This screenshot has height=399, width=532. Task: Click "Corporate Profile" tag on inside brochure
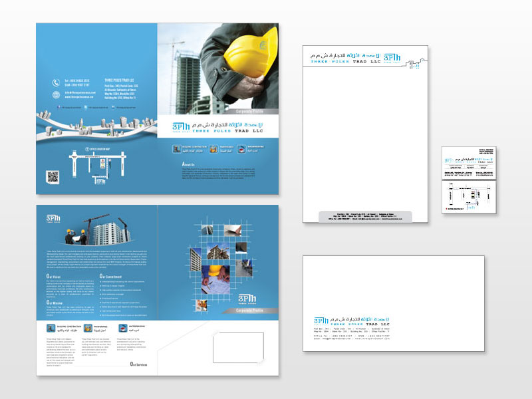pos(249,311)
